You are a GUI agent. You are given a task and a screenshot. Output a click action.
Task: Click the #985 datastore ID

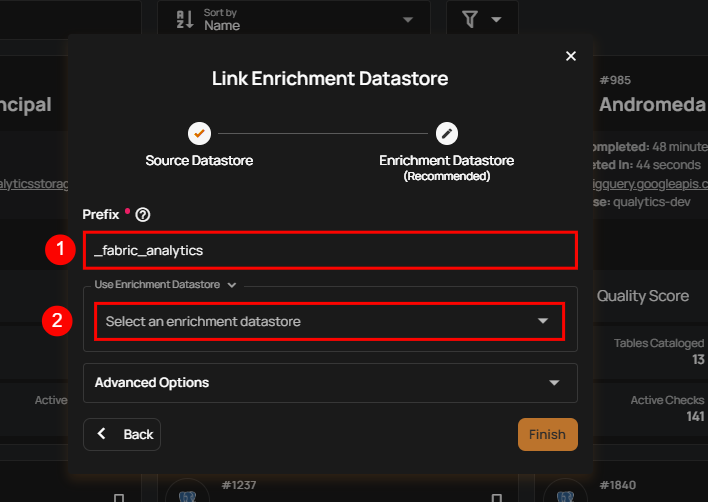[615, 80]
